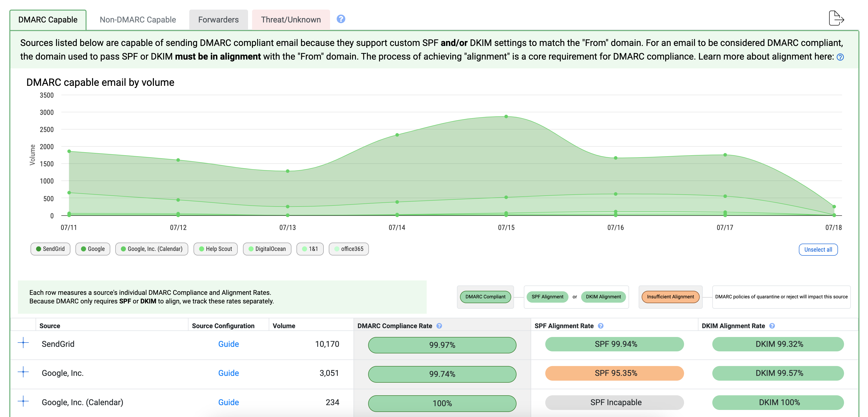Click the 07/15 peak data point
This screenshot has height=417, width=868.
tap(506, 116)
